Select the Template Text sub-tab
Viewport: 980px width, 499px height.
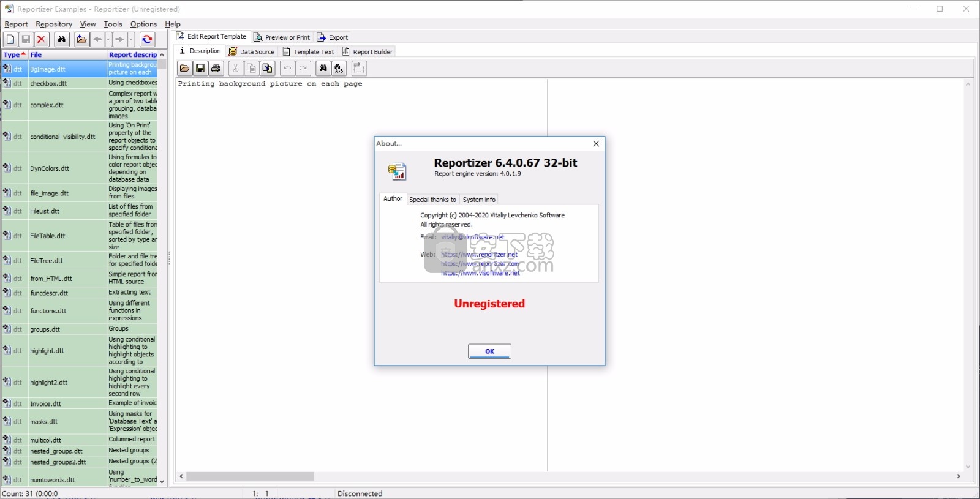coord(308,52)
